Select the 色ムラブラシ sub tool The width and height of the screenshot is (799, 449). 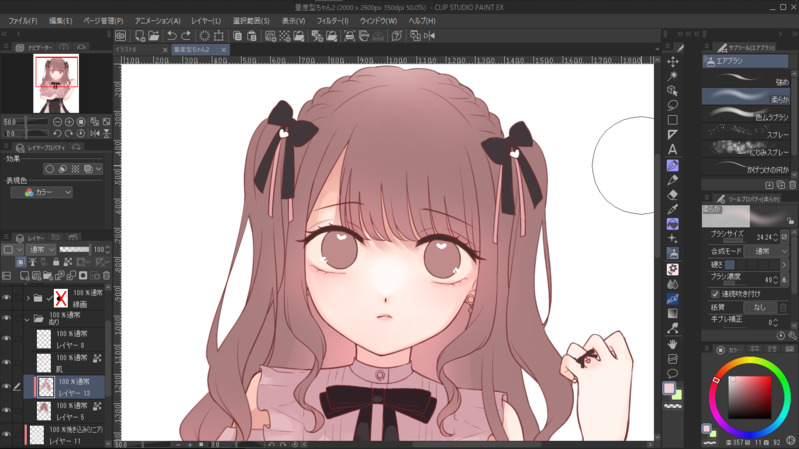746,114
